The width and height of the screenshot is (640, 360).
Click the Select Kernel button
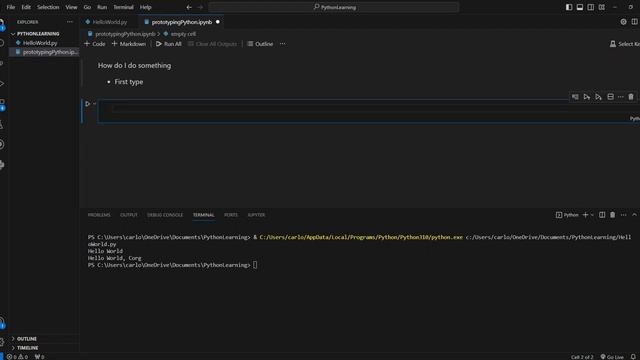coord(625,44)
